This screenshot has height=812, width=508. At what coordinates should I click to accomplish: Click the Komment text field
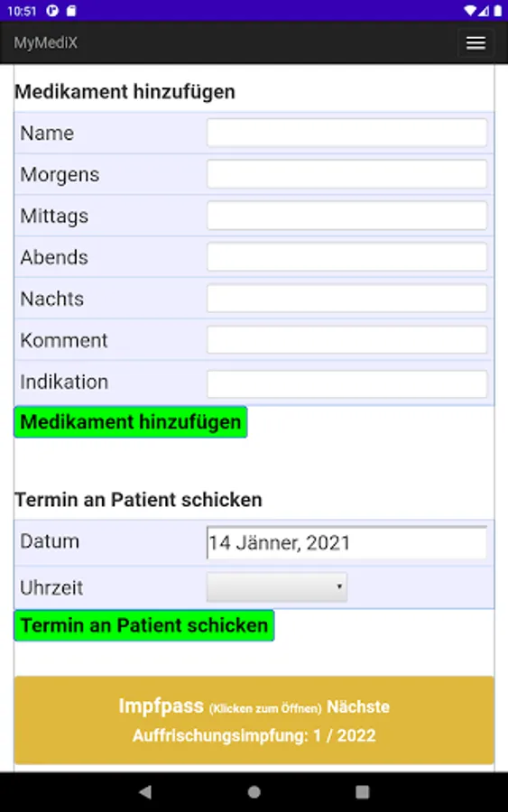pyautogui.click(x=347, y=340)
